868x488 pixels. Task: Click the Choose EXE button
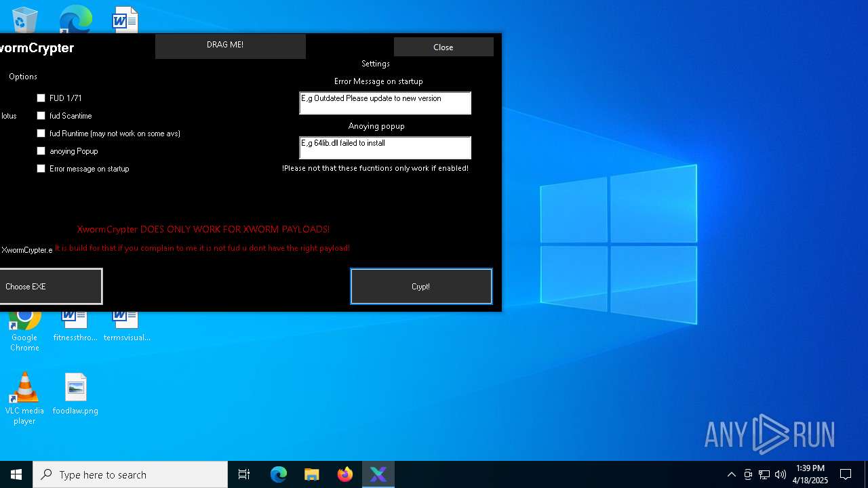pos(50,287)
